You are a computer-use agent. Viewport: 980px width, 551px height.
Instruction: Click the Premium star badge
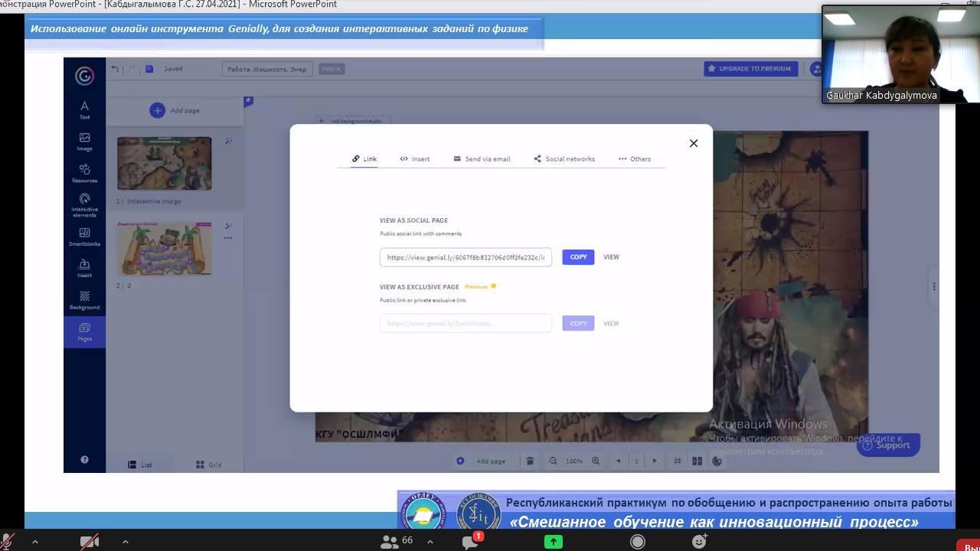481,286
